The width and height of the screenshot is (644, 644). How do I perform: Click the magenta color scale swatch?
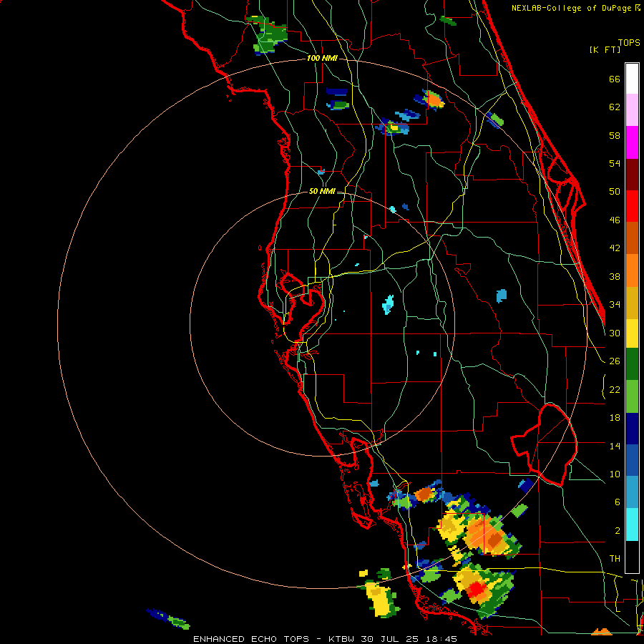click(x=632, y=142)
